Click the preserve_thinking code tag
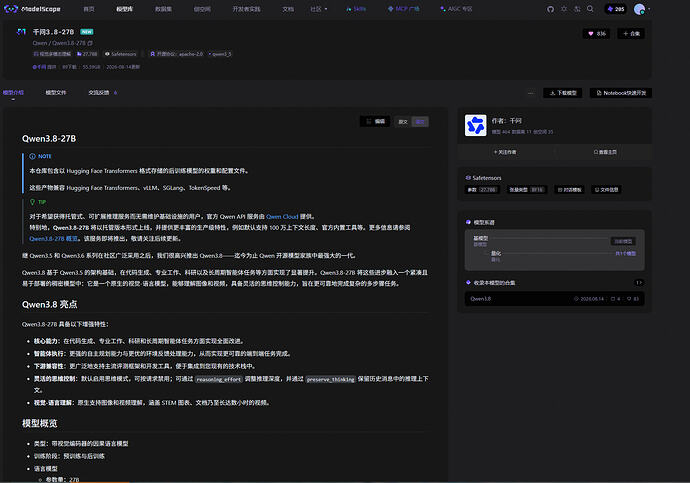The height and width of the screenshot is (483, 690). click(x=330, y=379)
